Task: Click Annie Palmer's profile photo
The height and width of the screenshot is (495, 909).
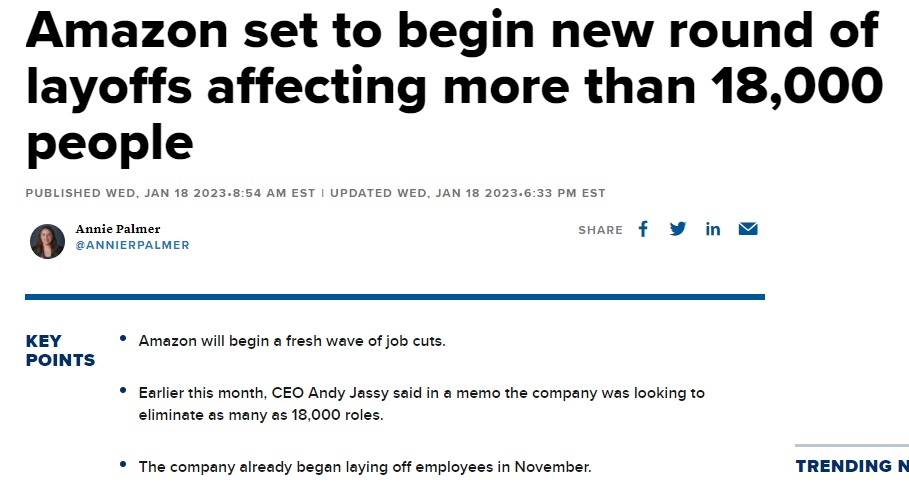Action: point(48,241)
